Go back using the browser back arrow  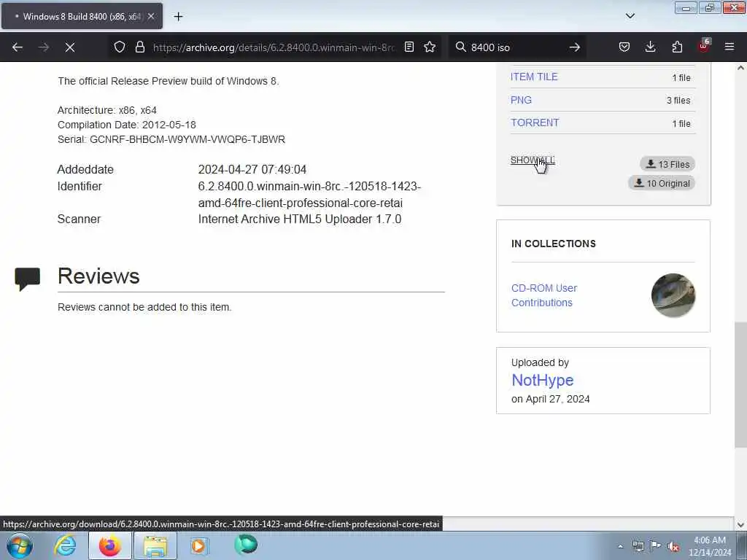coord(18,47)
